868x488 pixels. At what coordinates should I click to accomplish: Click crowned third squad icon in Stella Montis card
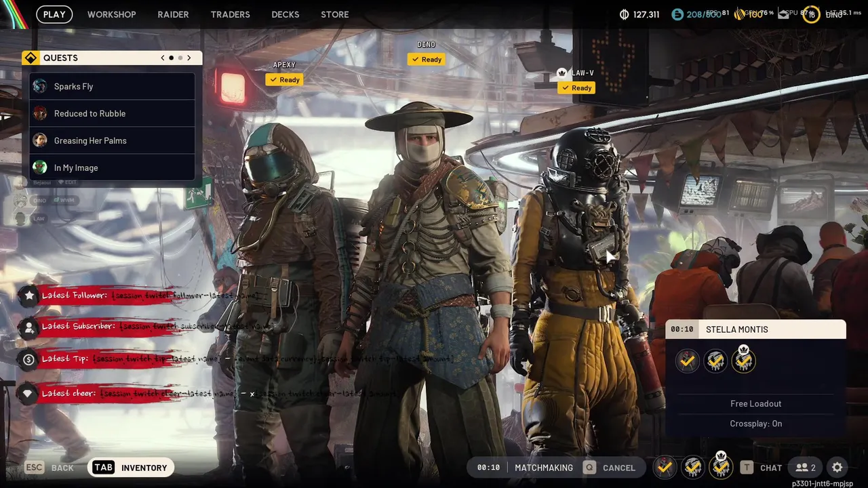point(743,360)
